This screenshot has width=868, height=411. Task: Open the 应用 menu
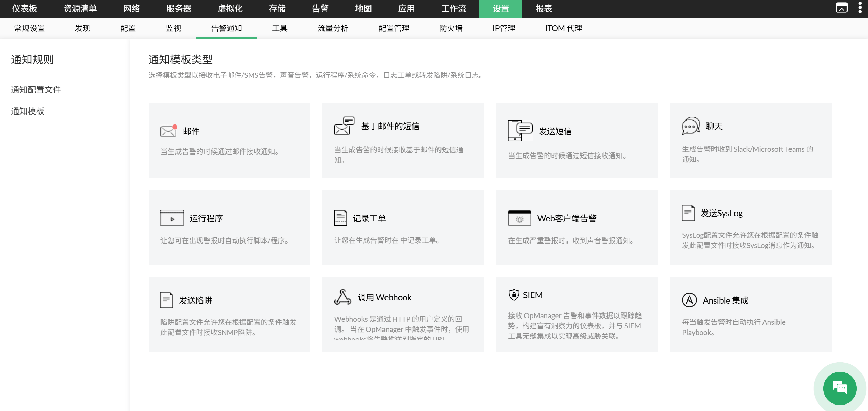pyautogui.click(x=406, y=9)
